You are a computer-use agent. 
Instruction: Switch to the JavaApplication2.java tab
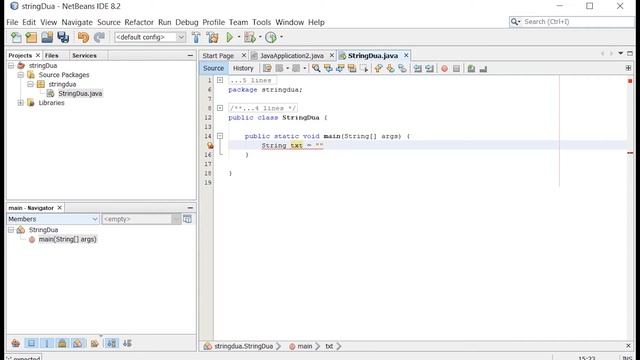291,56
